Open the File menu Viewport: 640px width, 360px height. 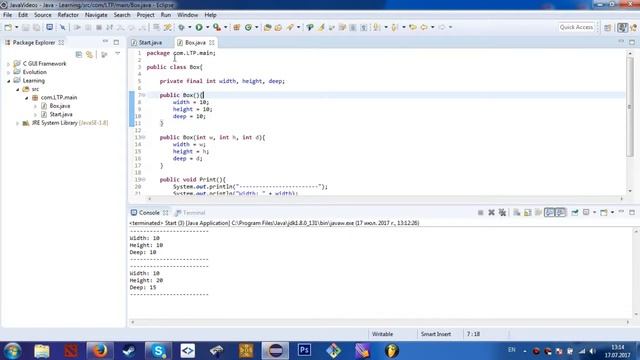pyautogui.click(x=7, y=15)
